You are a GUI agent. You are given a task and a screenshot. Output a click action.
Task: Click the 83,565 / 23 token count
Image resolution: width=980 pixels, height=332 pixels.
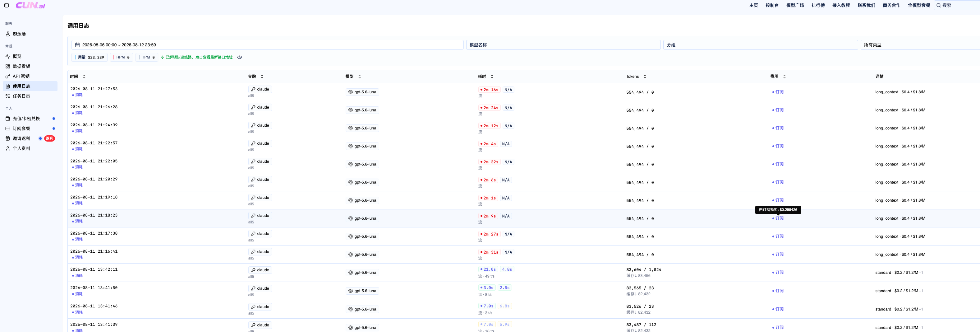point(640,288)
